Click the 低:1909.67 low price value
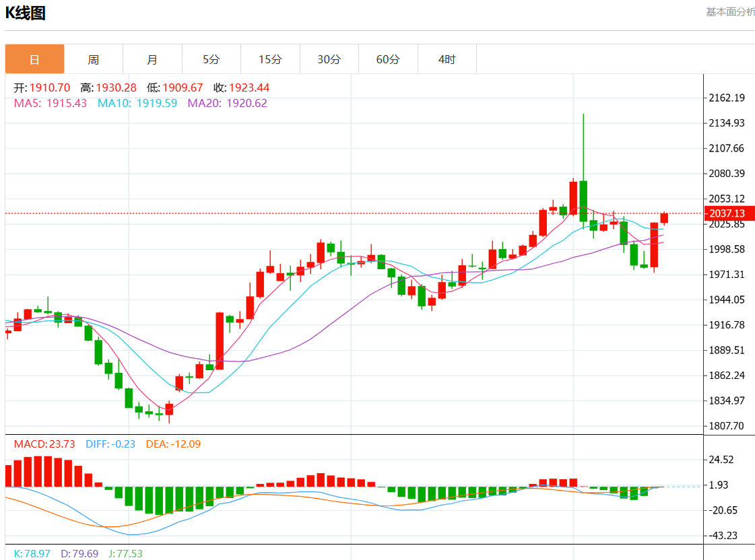This screenshot has height=560, width=755. [175, 87]
